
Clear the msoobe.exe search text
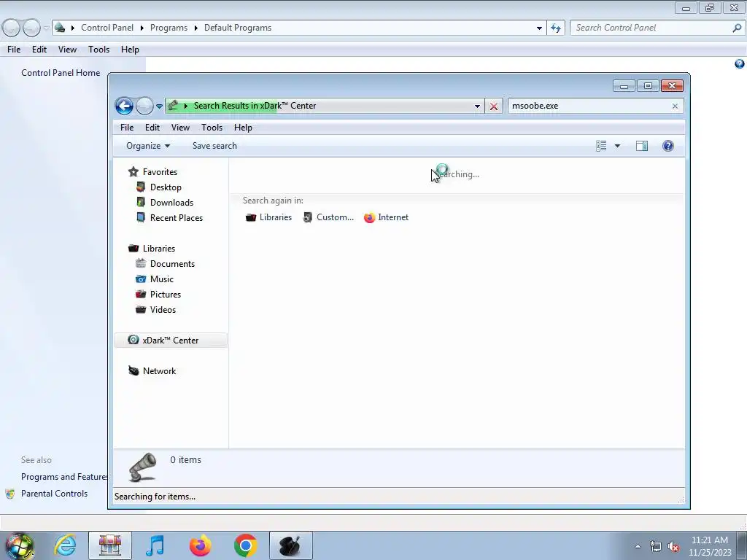(x=675, y=106)
